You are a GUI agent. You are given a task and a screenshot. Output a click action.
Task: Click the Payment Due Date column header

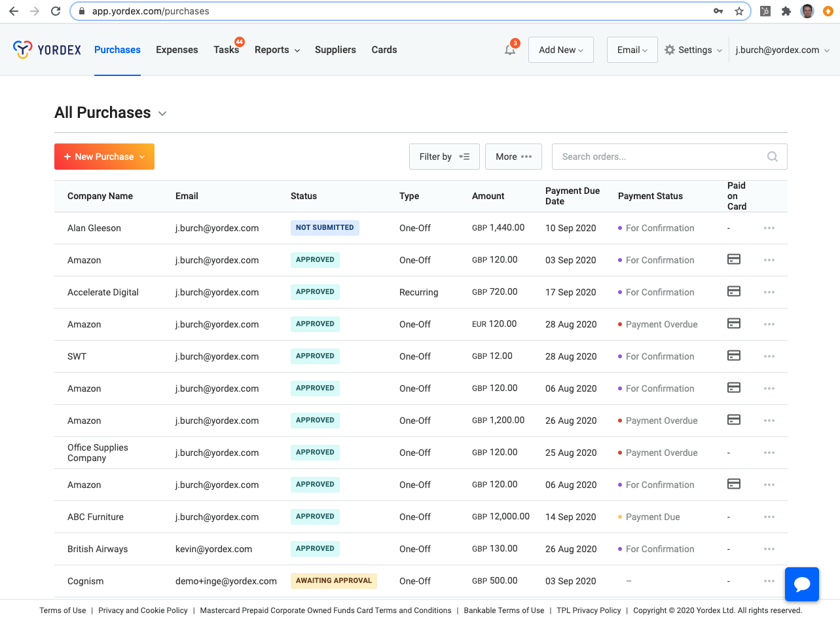572,196
